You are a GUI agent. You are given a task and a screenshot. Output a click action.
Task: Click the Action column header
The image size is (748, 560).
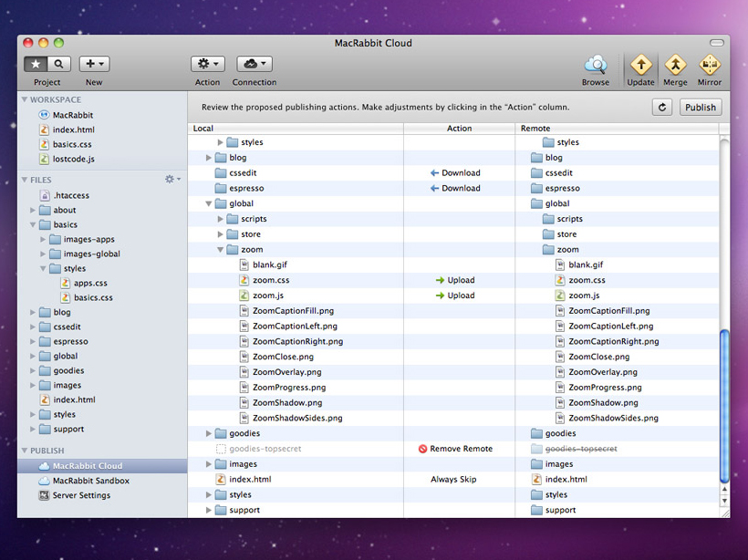point(460,129)
